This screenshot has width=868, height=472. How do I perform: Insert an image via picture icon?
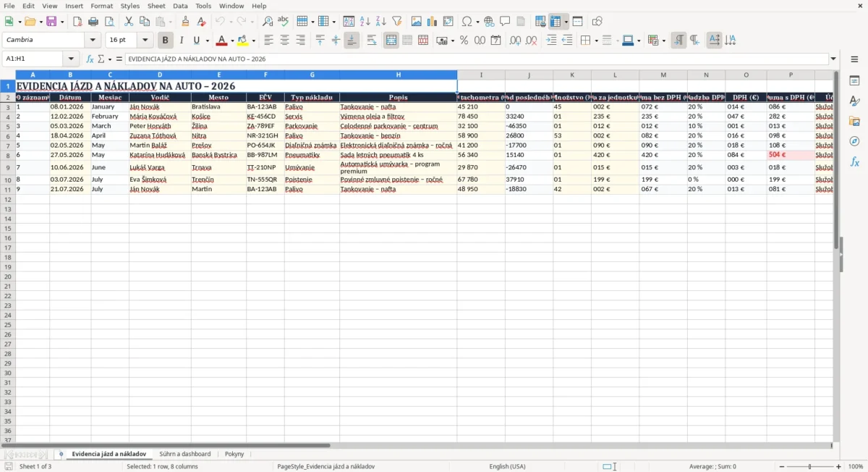pos(417,21)
